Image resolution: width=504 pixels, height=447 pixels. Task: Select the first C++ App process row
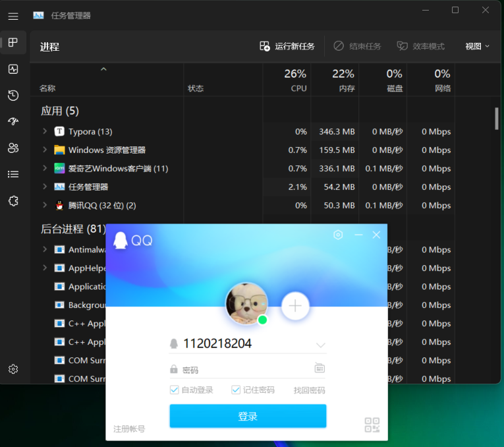tap(80, 324)
